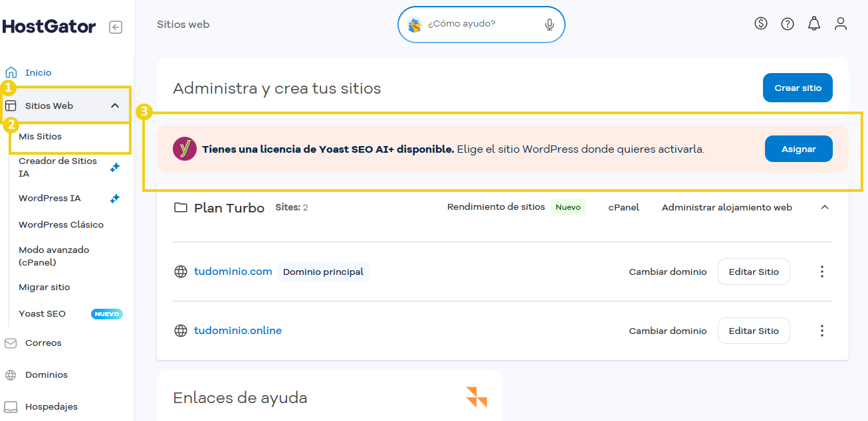
Task: Open the user account profile icon
Action: 841,24
